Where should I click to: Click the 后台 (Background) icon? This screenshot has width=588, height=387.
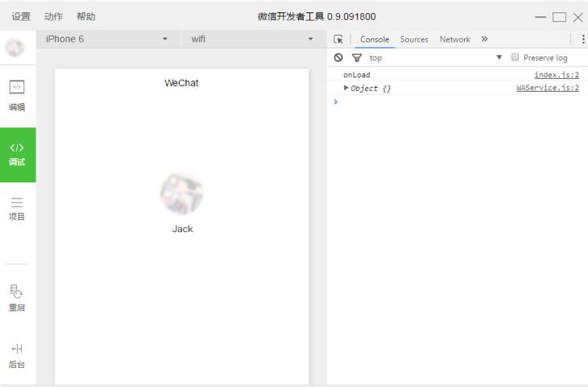(17, 356)
